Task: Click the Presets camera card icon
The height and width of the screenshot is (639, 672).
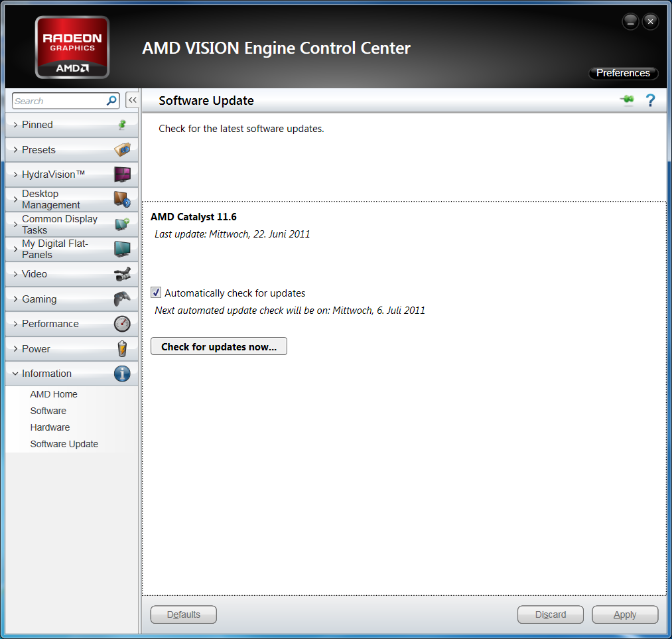Action: click(x=122, y=149)
